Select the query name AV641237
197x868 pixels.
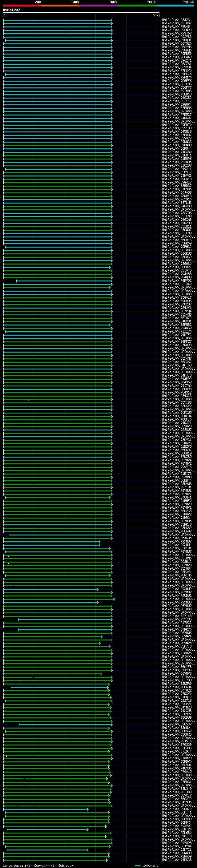11,10
